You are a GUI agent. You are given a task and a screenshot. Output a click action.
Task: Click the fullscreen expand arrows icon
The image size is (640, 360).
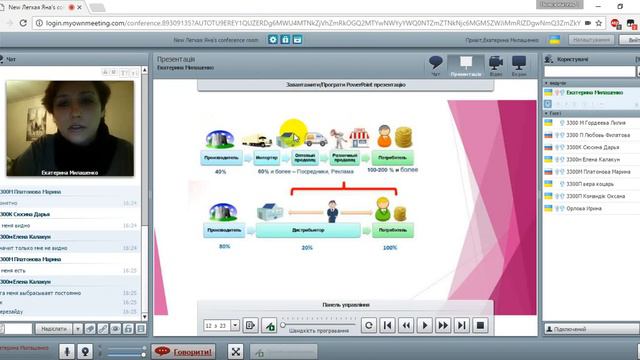pyautogui.click(x=236, y=351)
